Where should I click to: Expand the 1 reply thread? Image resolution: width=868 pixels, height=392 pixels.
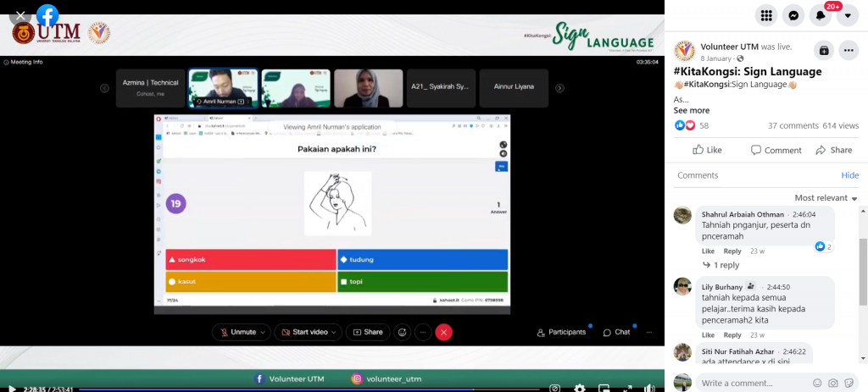click(x=721, y=265)
